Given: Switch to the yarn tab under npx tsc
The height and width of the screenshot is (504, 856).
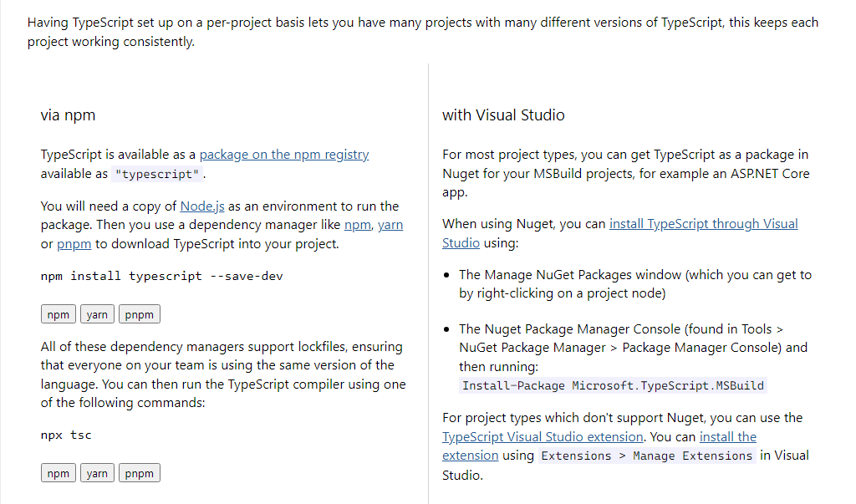Looking at the screenshot, I should 97,472.
